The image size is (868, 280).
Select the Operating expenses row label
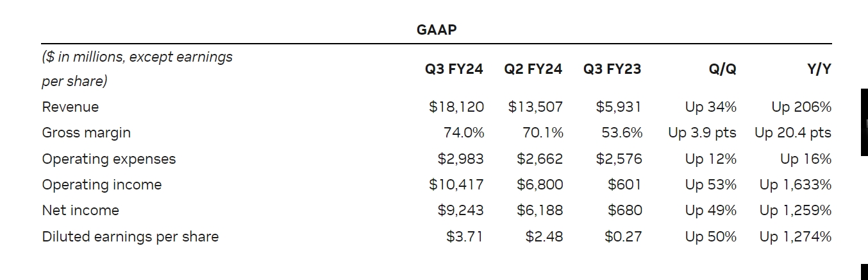click(x=109, y=159)
